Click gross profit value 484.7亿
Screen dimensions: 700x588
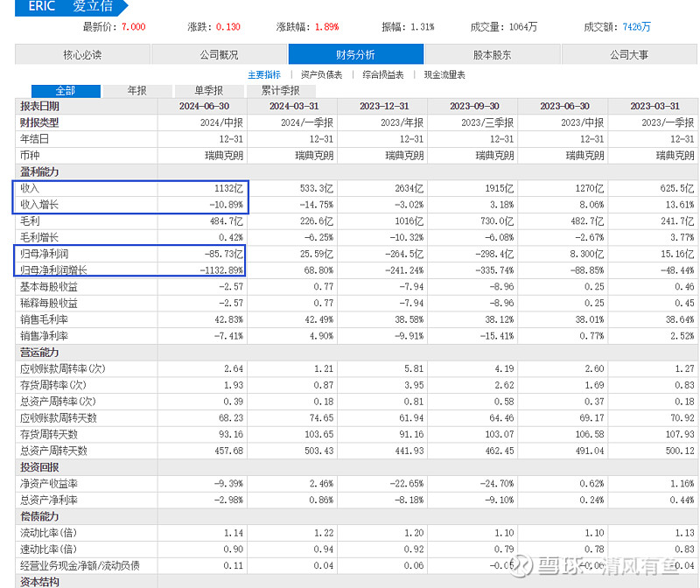coord(226,221)
